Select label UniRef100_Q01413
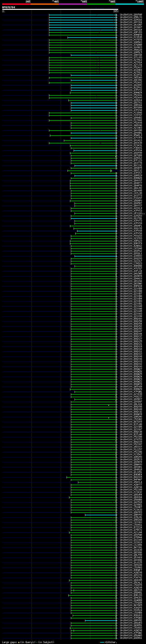 (x=131, y=140)
